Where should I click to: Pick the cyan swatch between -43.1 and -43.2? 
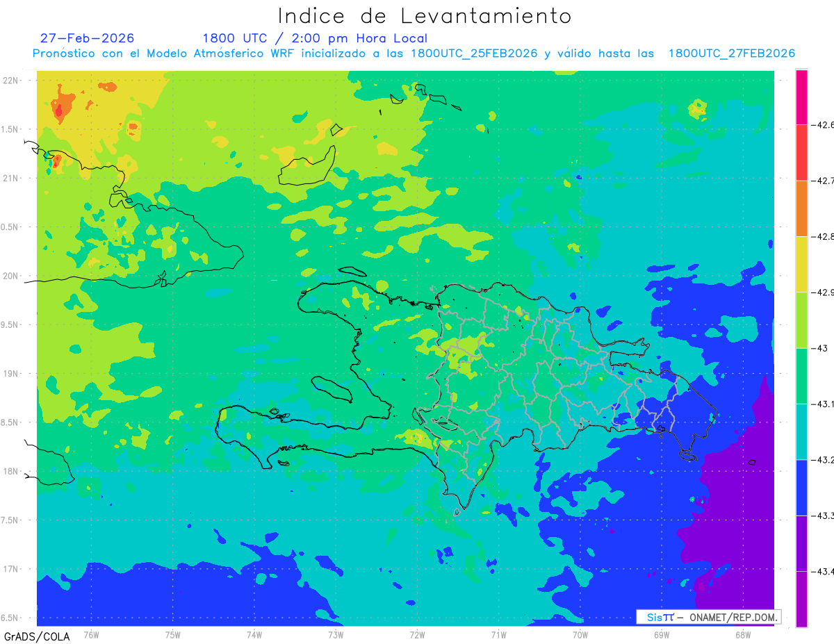pos(801,432)
